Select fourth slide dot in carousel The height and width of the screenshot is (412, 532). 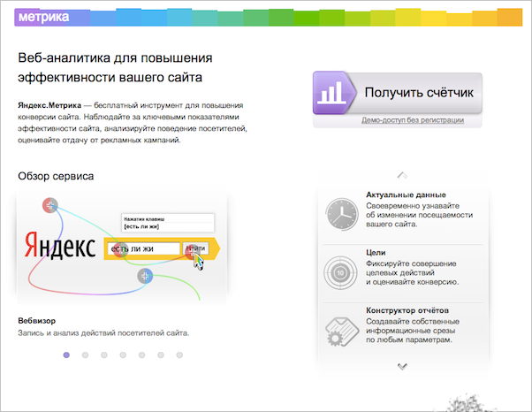click(123, 355)
